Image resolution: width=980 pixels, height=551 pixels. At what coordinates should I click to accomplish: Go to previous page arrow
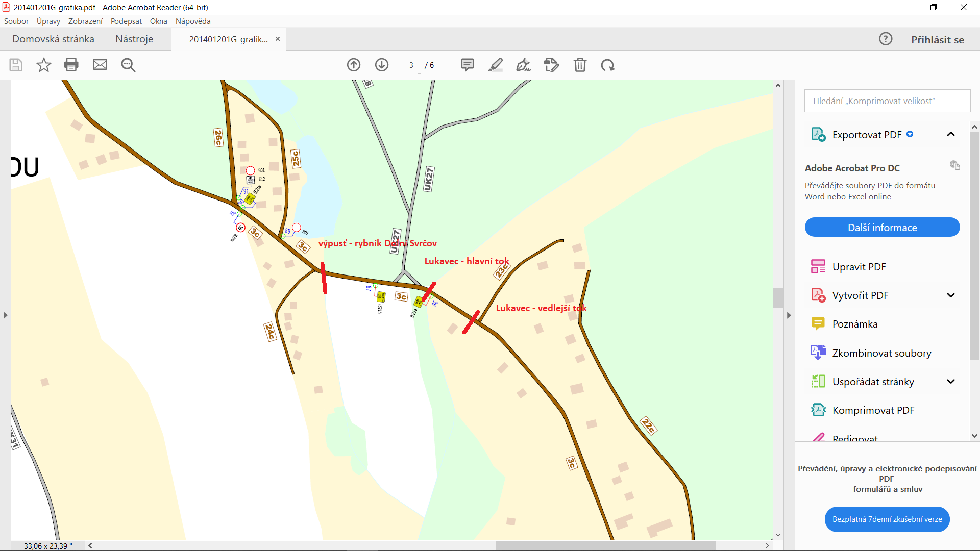pyautogui.click(x=354, y=65)
